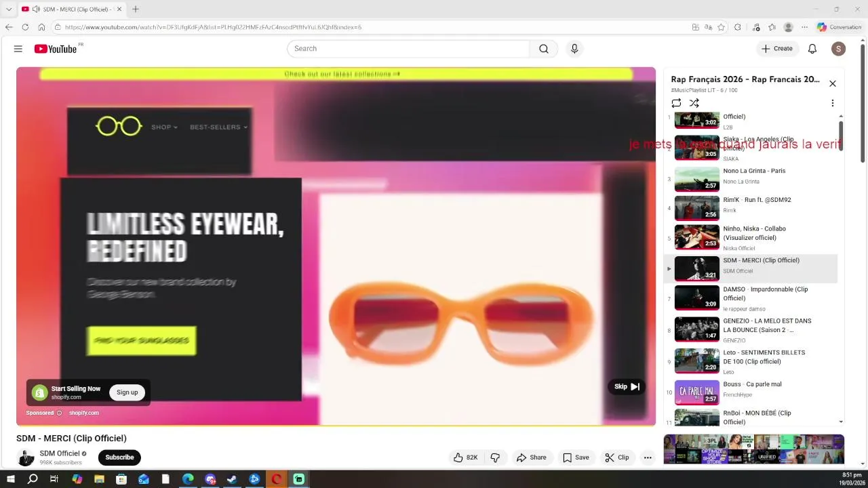
Task: Open the shopify.com sponsored link
Action: (84, 413)
